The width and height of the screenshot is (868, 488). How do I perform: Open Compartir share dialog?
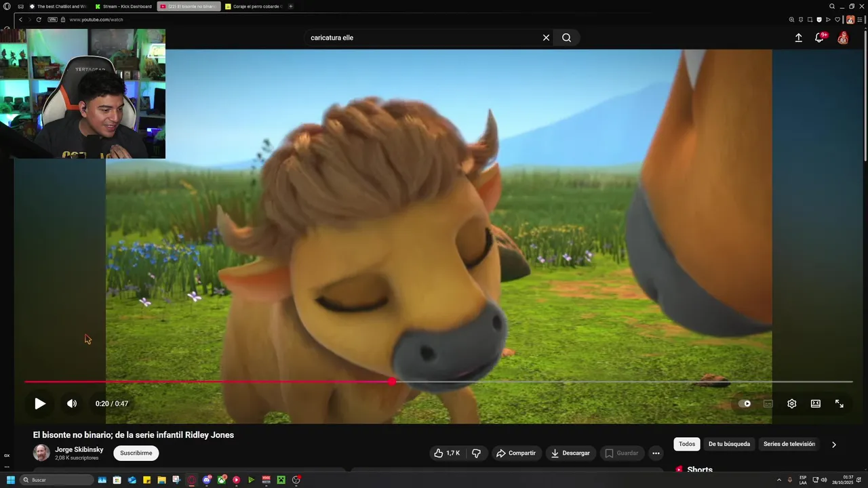(x=516, y=453)
